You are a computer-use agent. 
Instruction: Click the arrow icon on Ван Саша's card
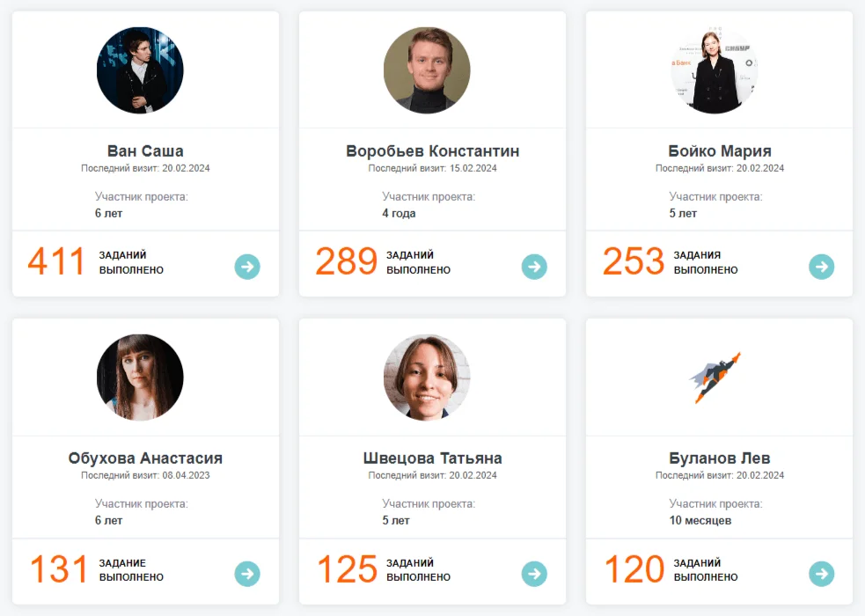click(247, 266)
